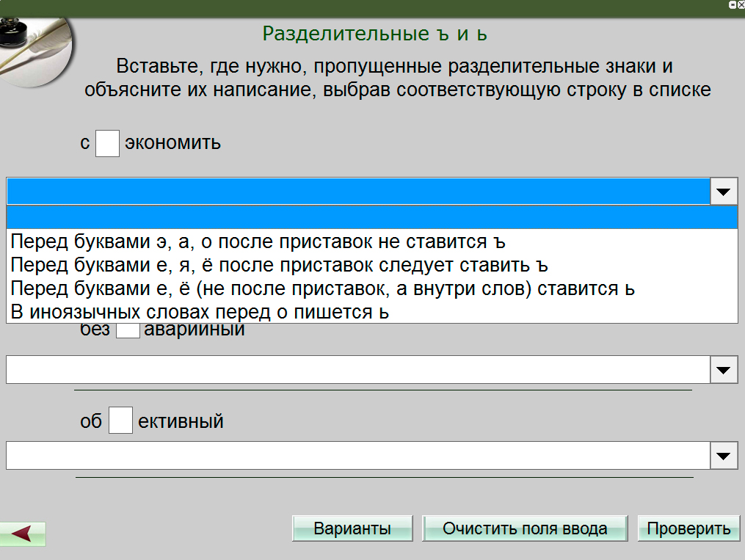
Task: Click the letter box in 'об_ективный'
Action: pos(120,421)
